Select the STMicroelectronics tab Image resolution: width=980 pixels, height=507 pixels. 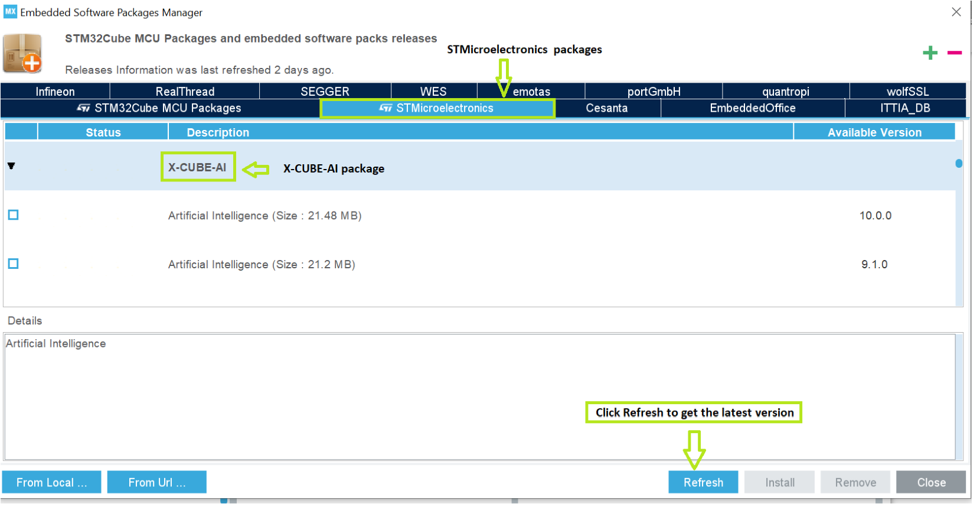coord(437,108)
